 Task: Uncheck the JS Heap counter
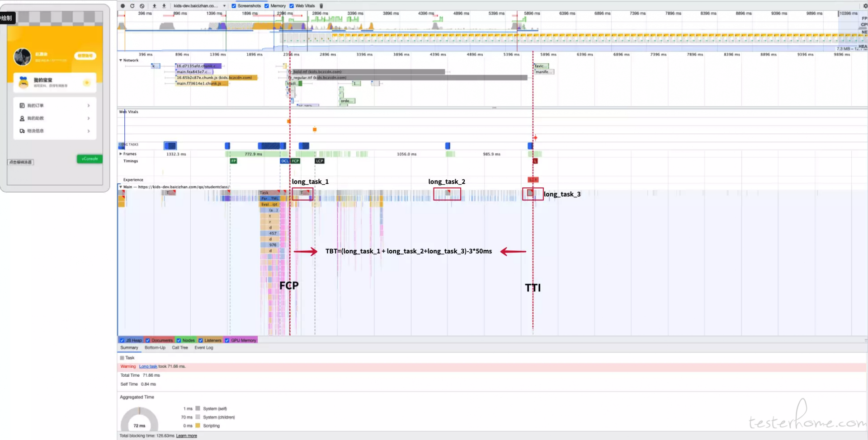coord(122,340)
